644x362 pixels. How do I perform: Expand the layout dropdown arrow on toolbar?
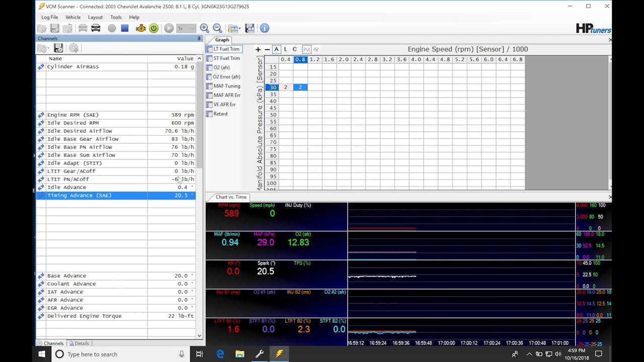point(240,28)
